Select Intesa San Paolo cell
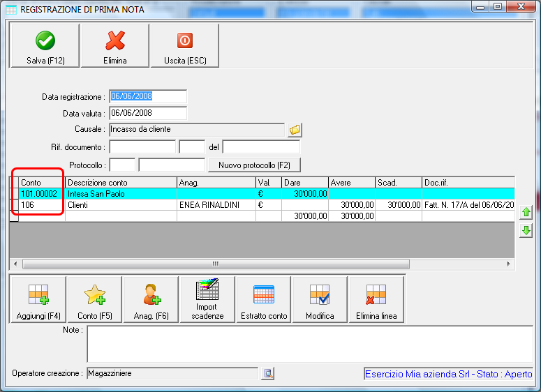 click(x=121, y=194)
